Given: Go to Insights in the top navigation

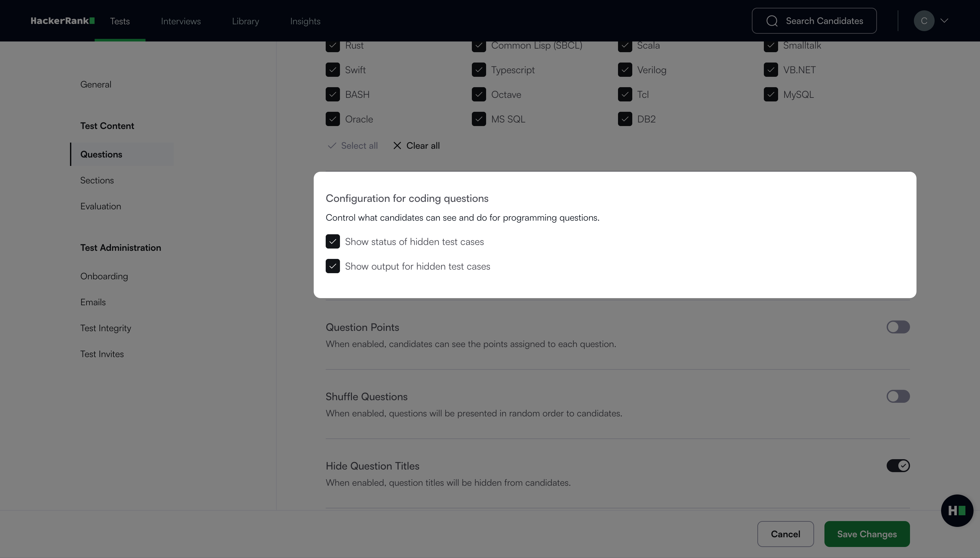Looking at the screenshot, I should pos(305,21).
